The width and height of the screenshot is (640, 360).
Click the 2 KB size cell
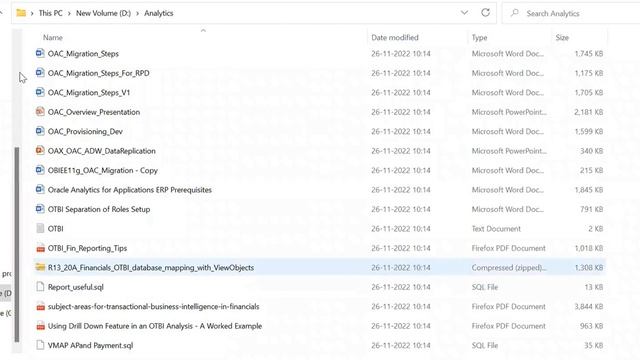tap(596, 229)
